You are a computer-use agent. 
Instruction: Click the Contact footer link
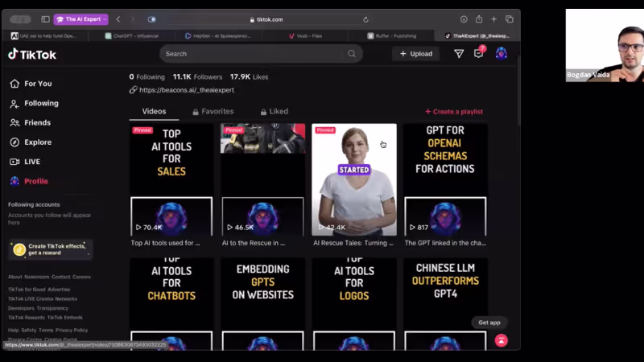61,277
